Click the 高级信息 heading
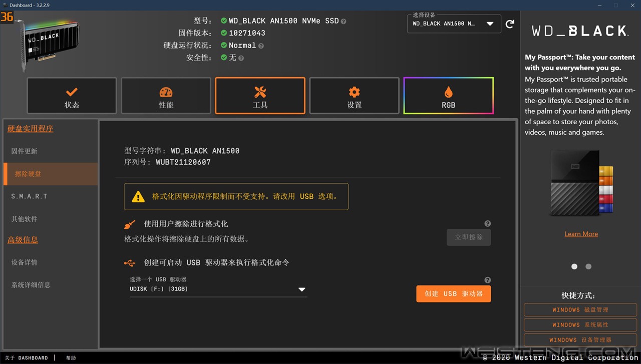This screenshot has width=641, height=364. tap(23, 240)
